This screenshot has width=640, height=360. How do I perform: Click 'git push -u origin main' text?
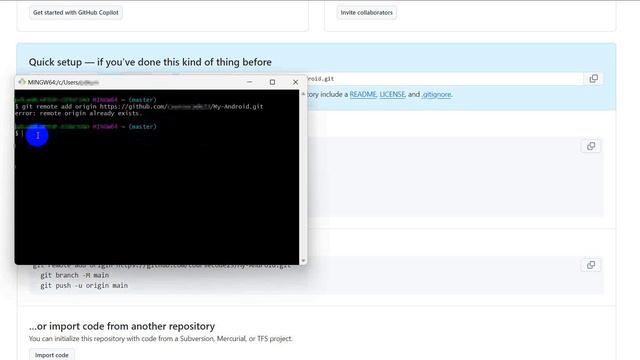coord(84,286)
